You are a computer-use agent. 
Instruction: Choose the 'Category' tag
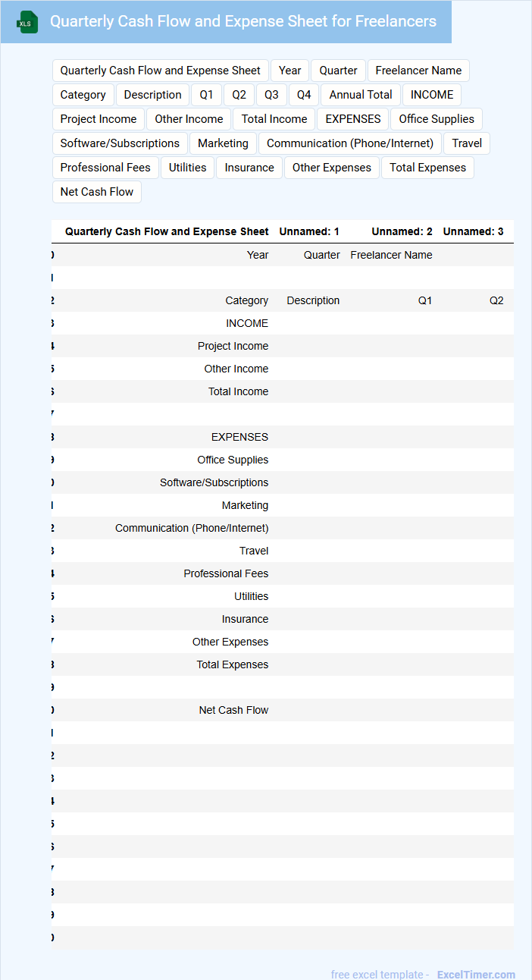pos(83,95)
